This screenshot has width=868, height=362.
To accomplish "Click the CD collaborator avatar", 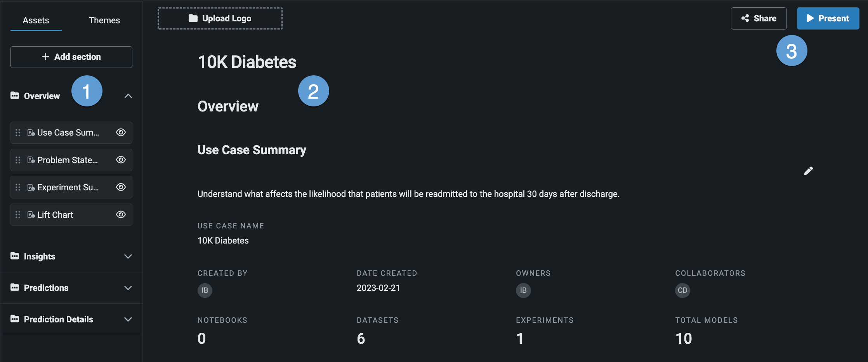I will point(682,290).
